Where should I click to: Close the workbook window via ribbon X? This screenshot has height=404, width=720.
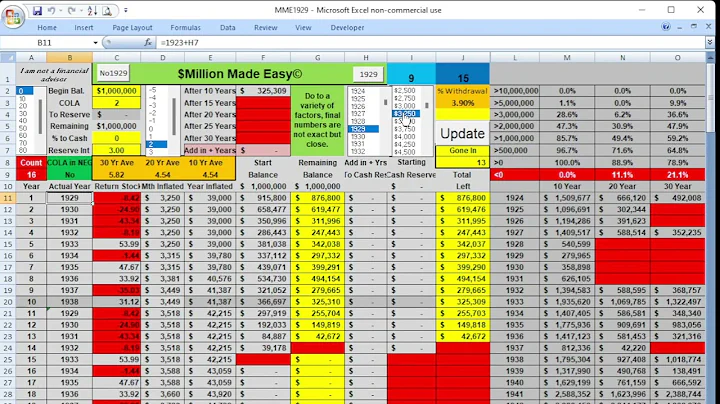[708, 28]
